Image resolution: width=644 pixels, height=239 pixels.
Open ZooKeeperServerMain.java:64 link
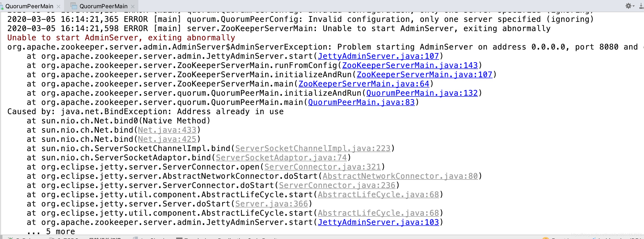tap(364, 84)
